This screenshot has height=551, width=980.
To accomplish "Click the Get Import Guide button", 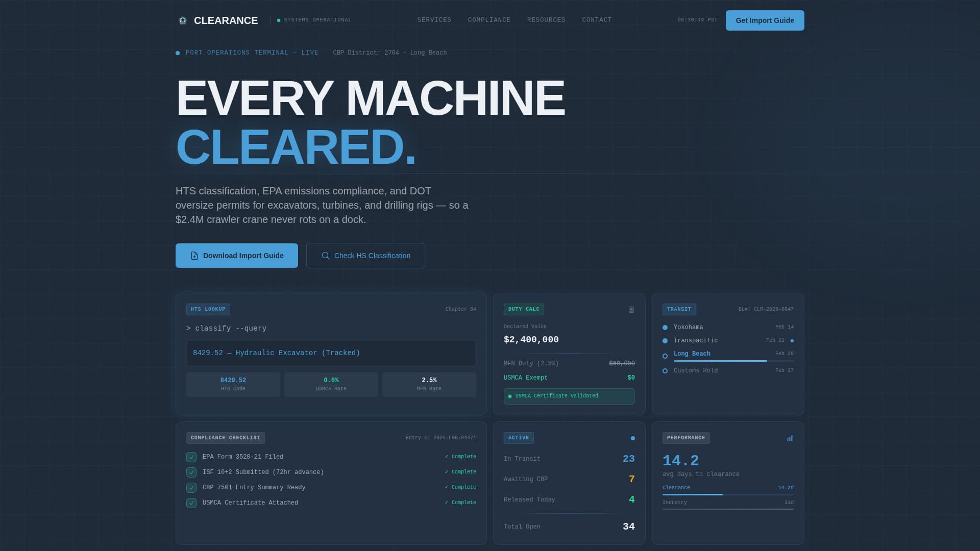I will pos(765,20).
